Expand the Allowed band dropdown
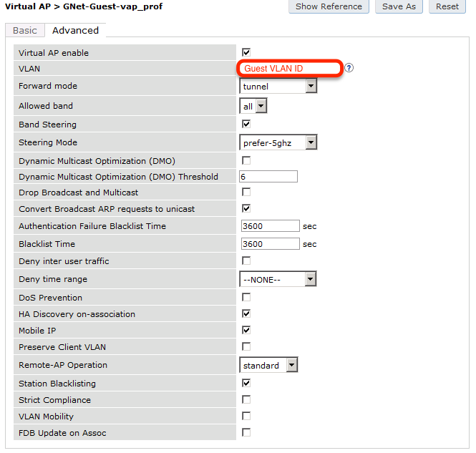The image size is (476, 453). point(253,106)
